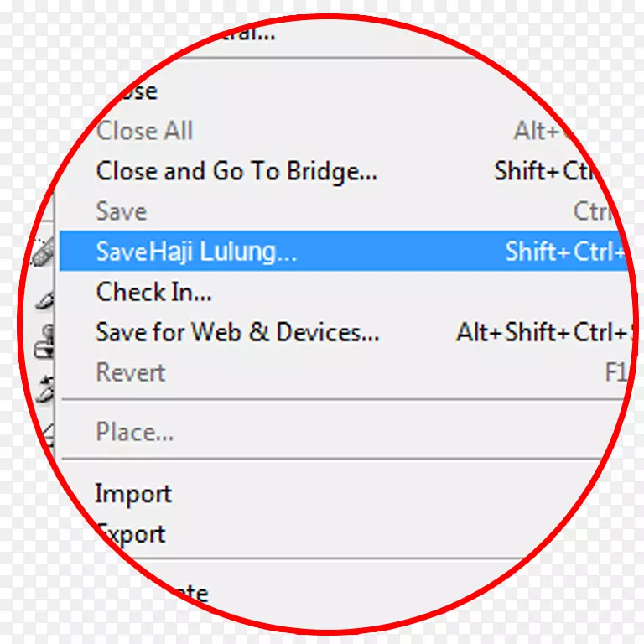Image resolution: width=644 pixels, height=644 pixels.
Task: Select the Clone Stamp tool
Action: tap(44, 342)
